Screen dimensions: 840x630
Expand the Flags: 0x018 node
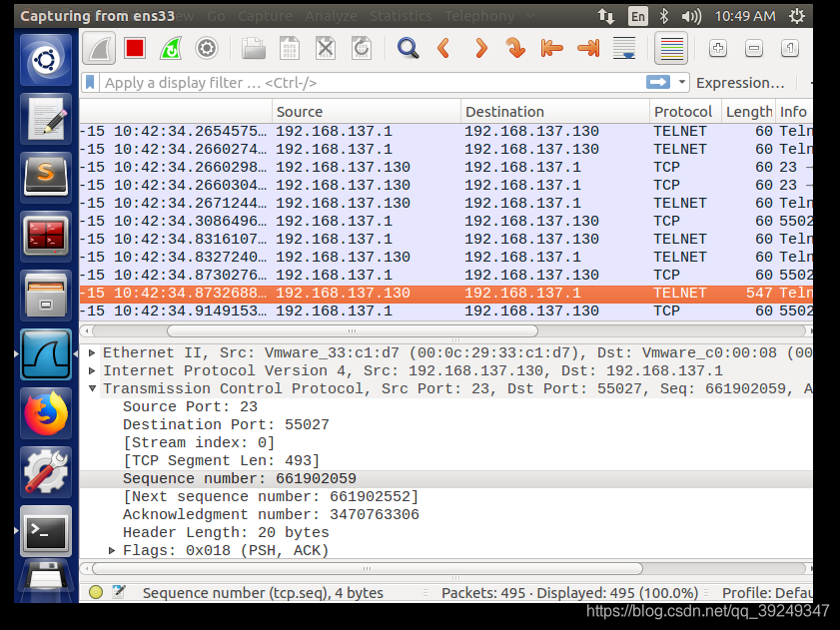tap(112, 550)
